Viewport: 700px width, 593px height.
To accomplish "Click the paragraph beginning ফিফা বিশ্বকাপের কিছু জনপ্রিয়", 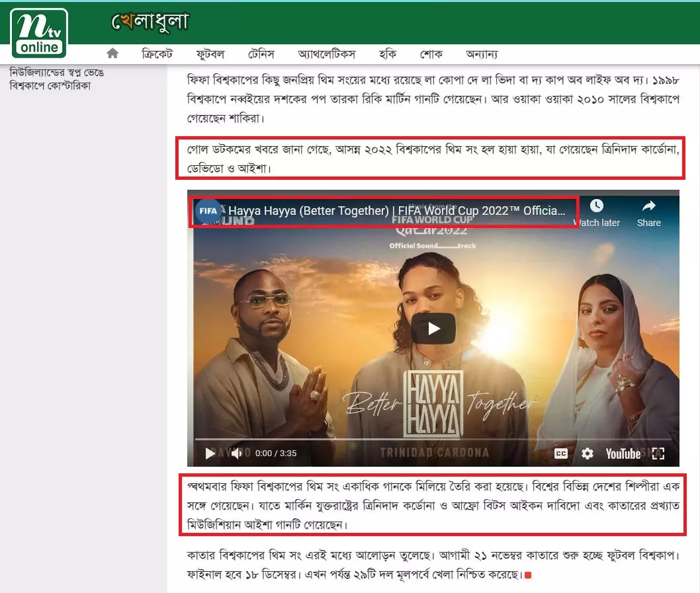I will click(x=433, y=99).
